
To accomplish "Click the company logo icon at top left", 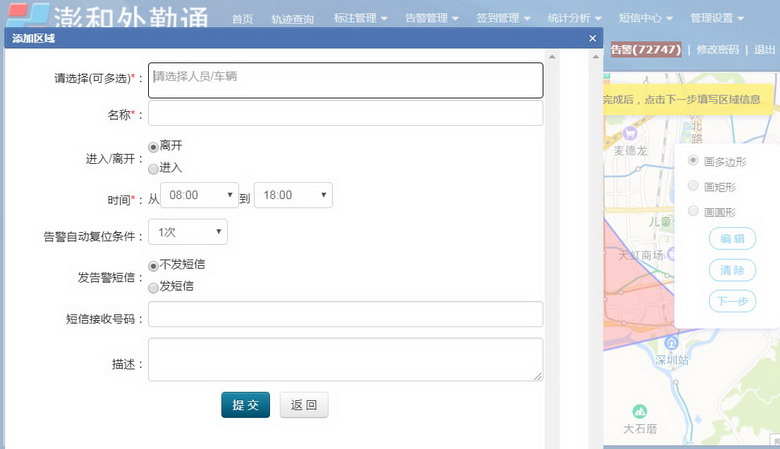I will pos(27,15).
